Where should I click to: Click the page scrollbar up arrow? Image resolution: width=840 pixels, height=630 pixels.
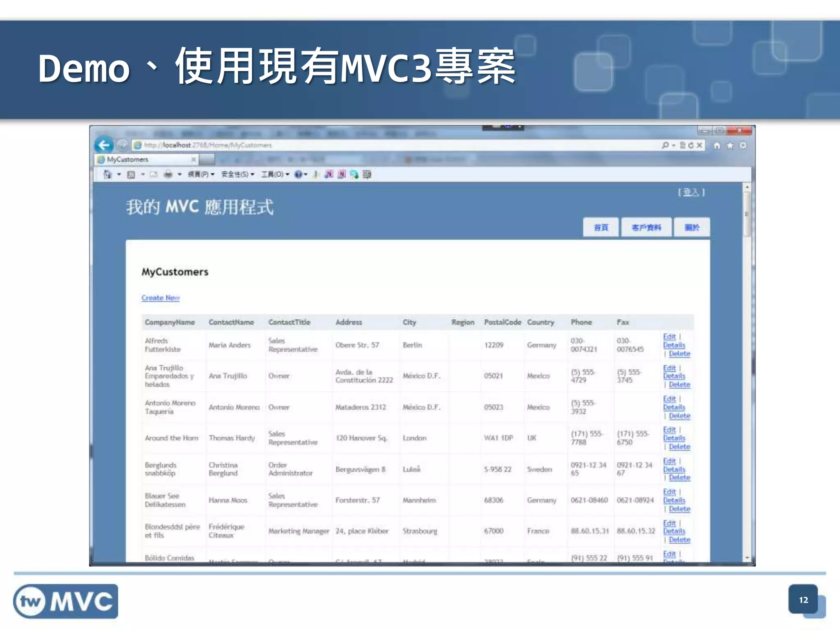[747, 187]
